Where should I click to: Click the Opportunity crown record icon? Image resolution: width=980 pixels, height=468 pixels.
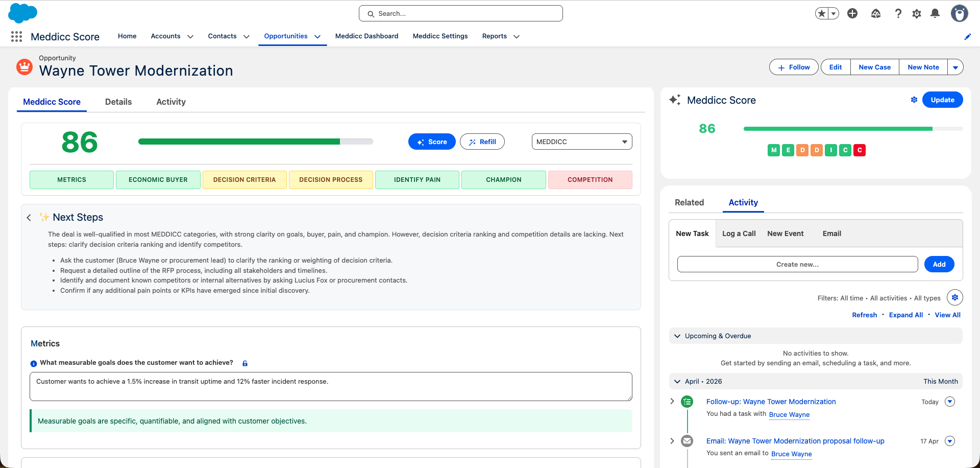point(24,67)
